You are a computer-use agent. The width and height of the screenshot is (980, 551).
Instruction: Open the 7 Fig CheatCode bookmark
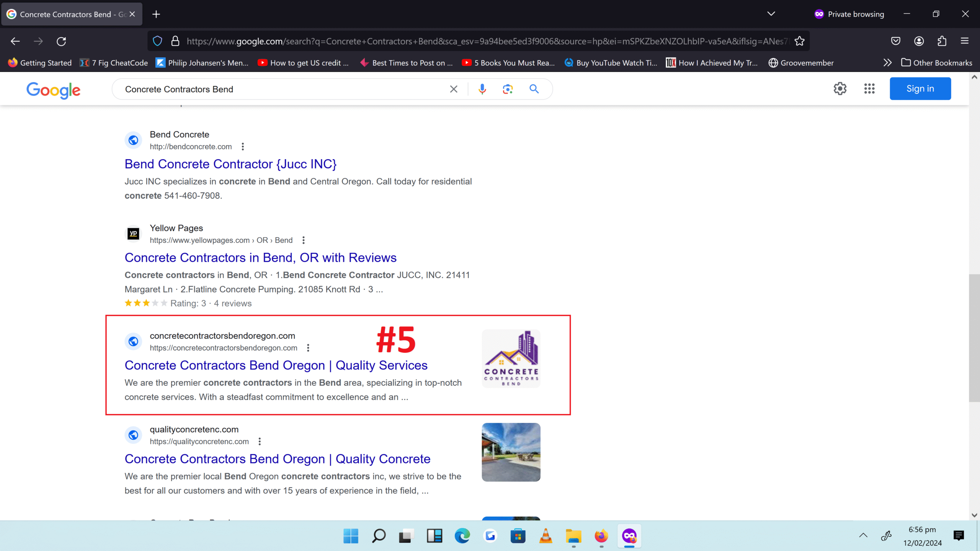tap(114, 63)
